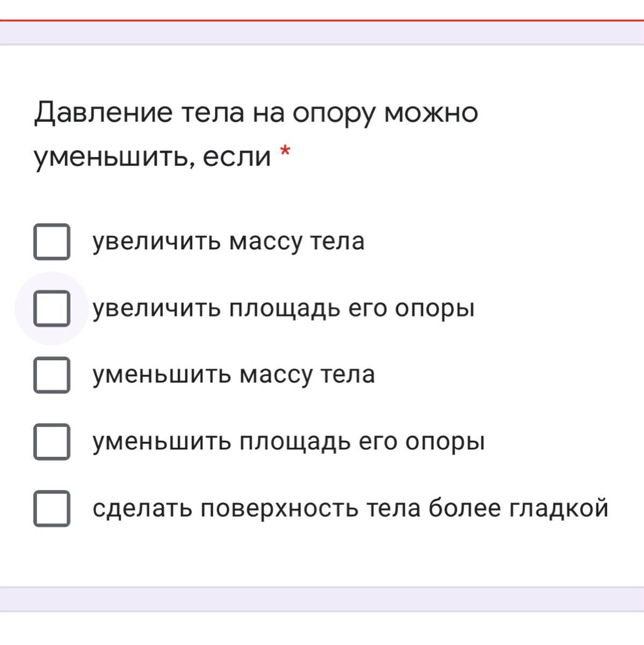Click the lavender band above the question card
This screenshot has height=645, width=644.
tap(322, 33)
